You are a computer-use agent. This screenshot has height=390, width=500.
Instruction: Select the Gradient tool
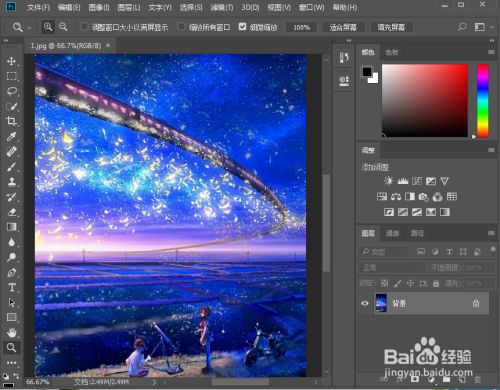pos(12,227)
